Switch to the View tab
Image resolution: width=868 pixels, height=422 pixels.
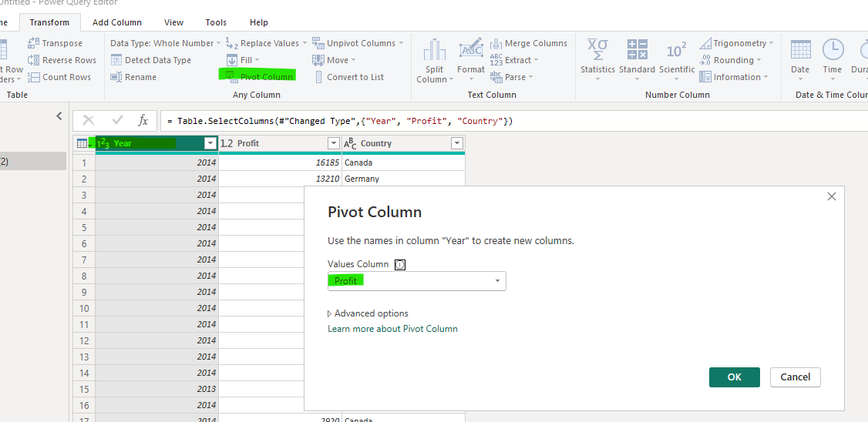click(173, 22)
